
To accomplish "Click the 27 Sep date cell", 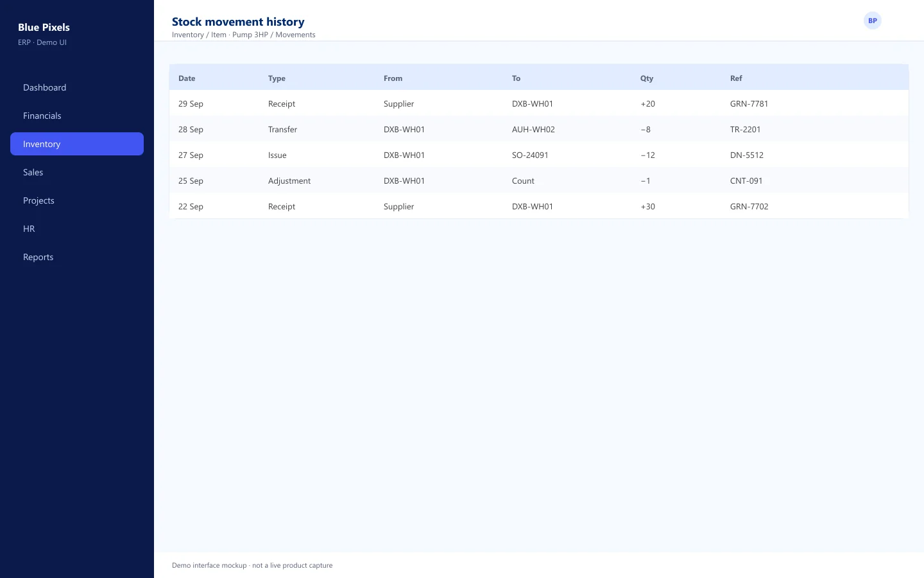I will [191, 155].
